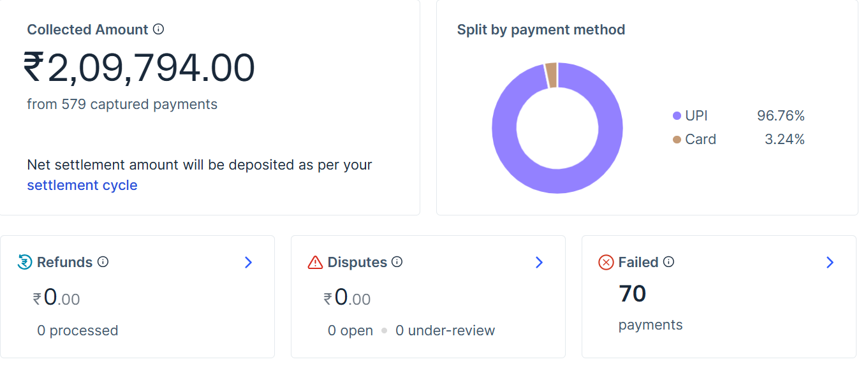Screen dimensions: 868x378
Task: Expand Failed payments using chevron arrow
Action: point(830,263)
